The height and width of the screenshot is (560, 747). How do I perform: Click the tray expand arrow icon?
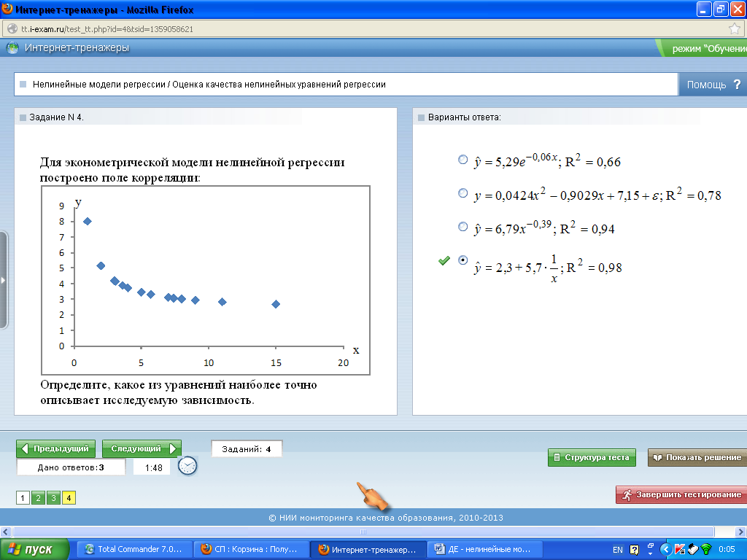(x=666, y=550)
